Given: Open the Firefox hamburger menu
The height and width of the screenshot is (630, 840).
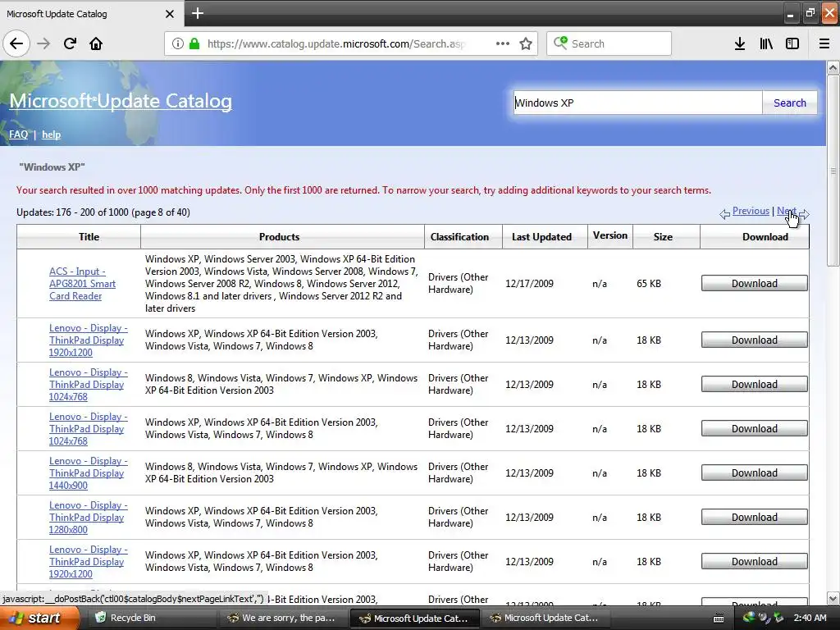Looking at the screenshot, I should tap(824, 43).
